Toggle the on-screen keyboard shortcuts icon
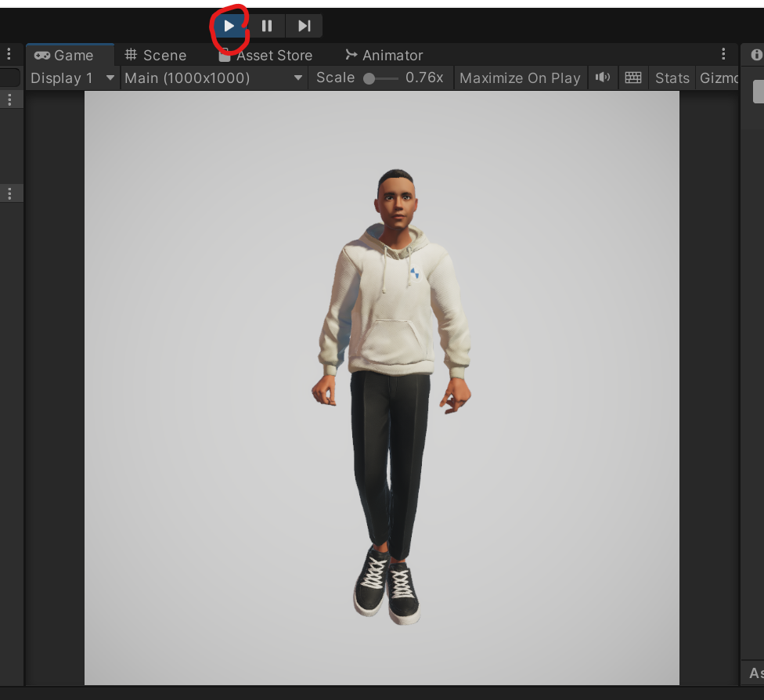764x700 pixels. 632,78
